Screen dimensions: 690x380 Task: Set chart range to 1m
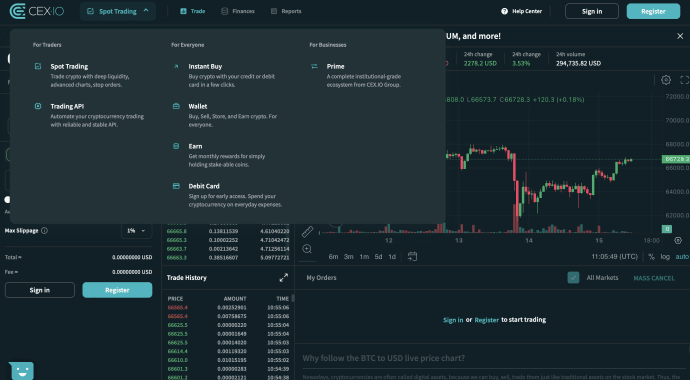pos(364,257)
